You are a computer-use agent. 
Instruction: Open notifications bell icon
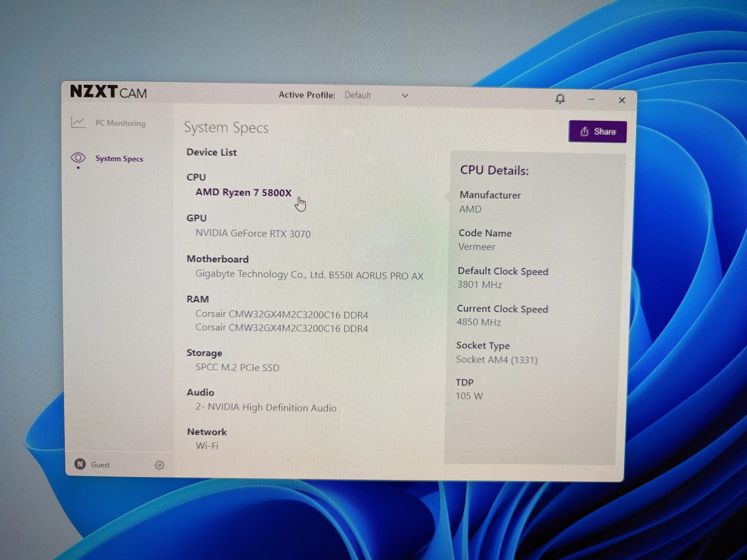[x=560, y=99]
